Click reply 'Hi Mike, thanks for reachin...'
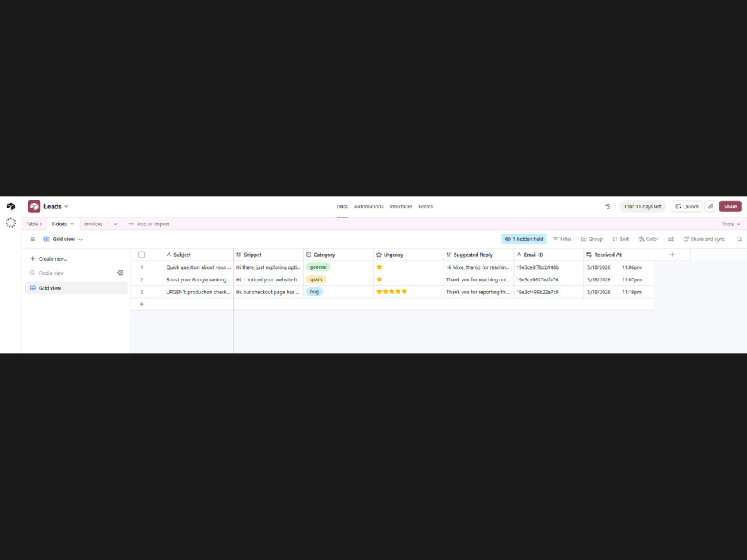 (x=479, y=267)
